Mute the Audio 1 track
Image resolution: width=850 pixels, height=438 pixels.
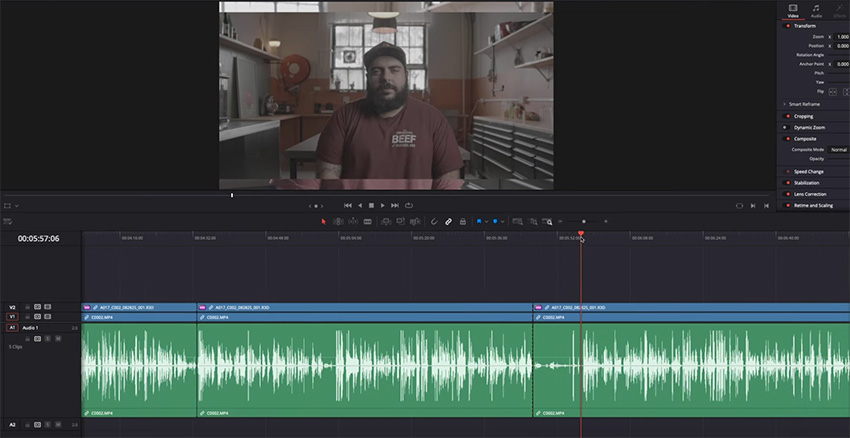pyautogui.click(x=59, y=339)
